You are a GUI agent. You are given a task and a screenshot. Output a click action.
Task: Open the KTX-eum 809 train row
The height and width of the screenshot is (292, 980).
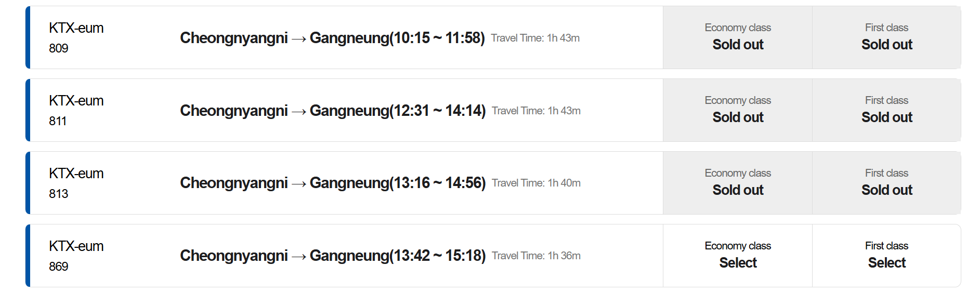pos(344,37)
